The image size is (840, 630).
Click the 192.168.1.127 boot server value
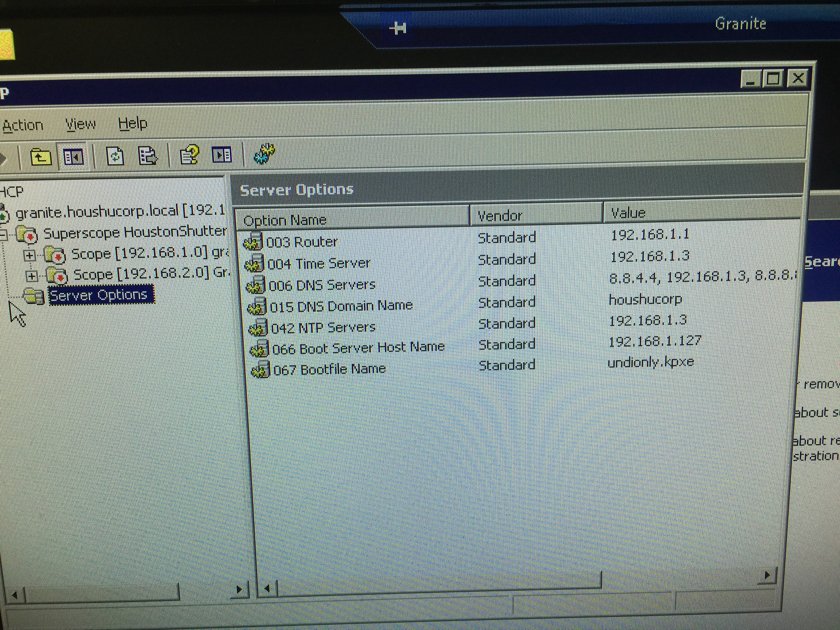(655, 341)
